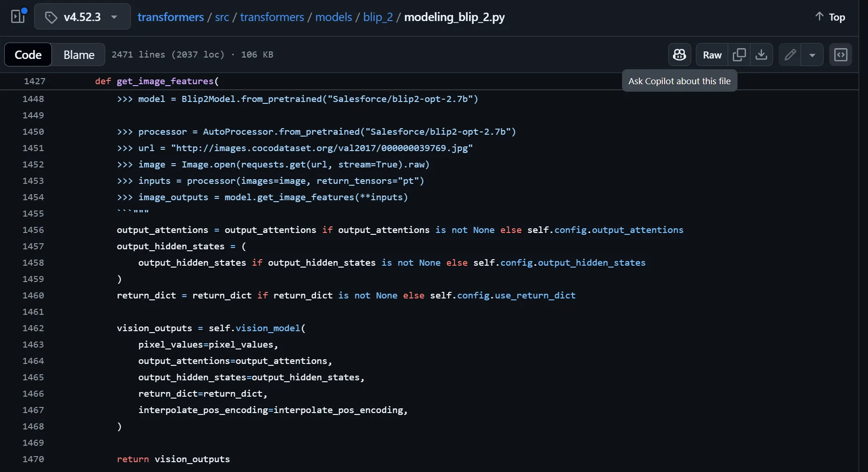Click the vision_model symbol on line 1462
This screenshot has height=472, width=868.
tap(268, 328)
